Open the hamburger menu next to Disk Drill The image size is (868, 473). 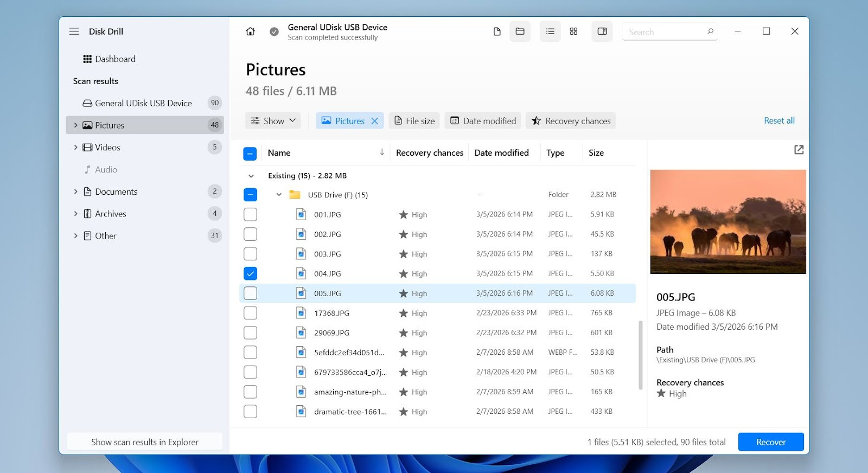tap(74, 31)
